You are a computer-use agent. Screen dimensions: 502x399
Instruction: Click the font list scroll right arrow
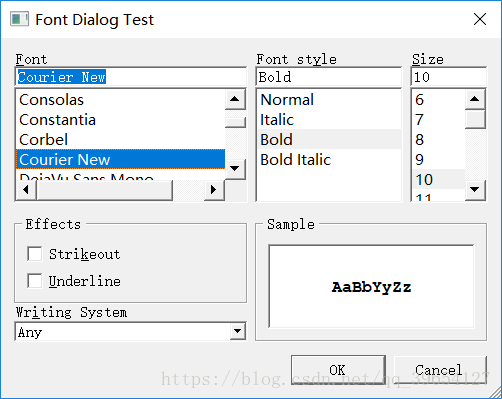(214, 190)
